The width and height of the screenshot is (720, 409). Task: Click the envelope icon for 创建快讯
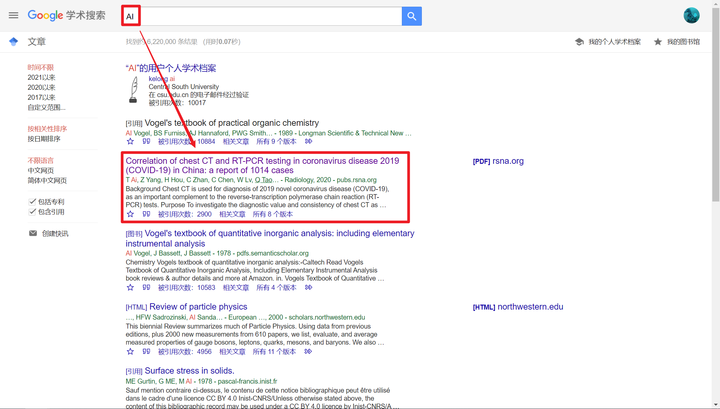(x=33, y=233)
